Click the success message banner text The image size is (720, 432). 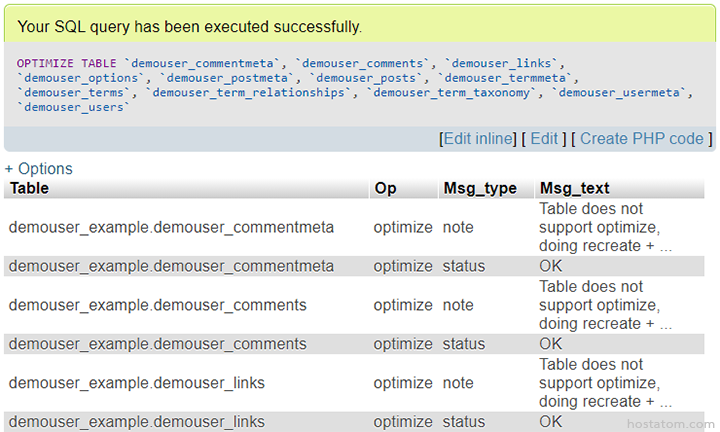pos(190,27)
